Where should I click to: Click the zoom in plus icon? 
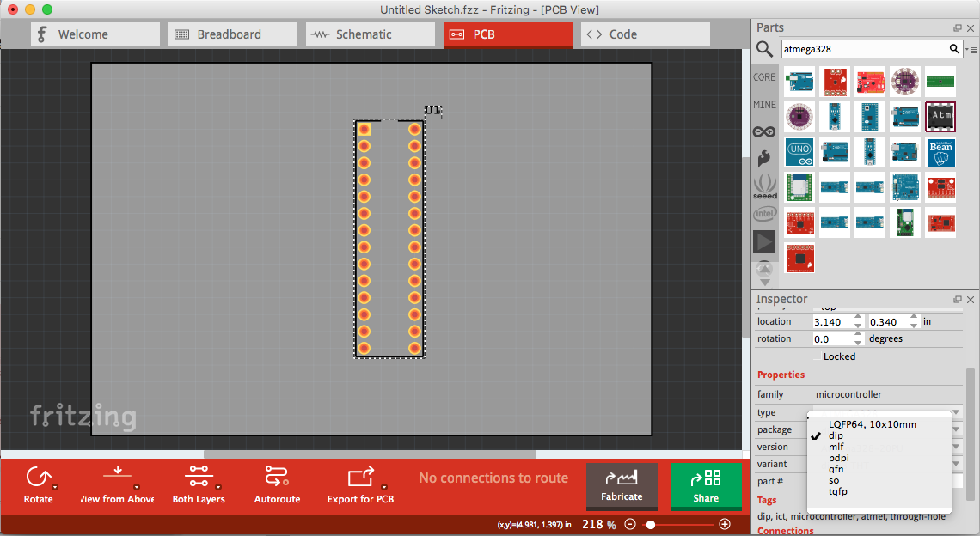pyautogui.click(x=725, y=524)
